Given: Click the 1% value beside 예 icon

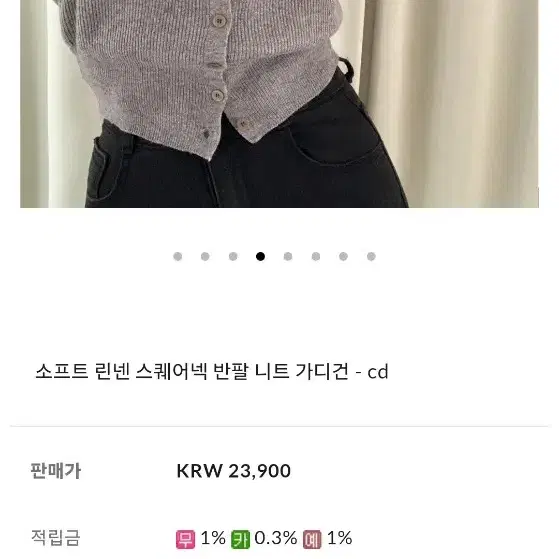Looking at the screenshot, I should pos(339,538).
